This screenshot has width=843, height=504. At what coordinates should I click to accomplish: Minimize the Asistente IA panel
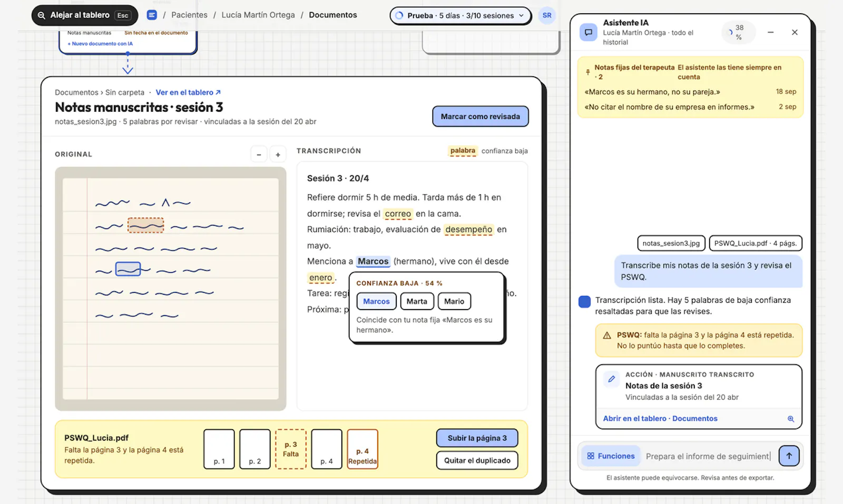point(770,32)
